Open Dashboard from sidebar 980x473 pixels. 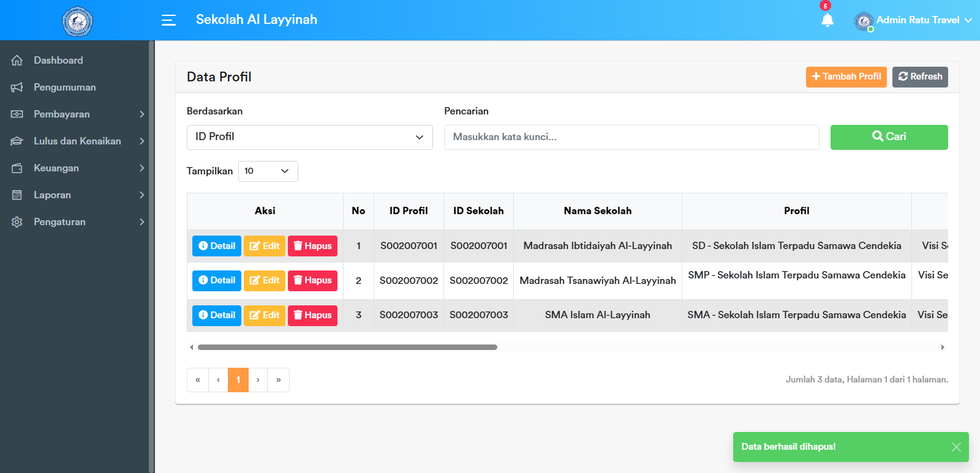click(x=58, y=61)
